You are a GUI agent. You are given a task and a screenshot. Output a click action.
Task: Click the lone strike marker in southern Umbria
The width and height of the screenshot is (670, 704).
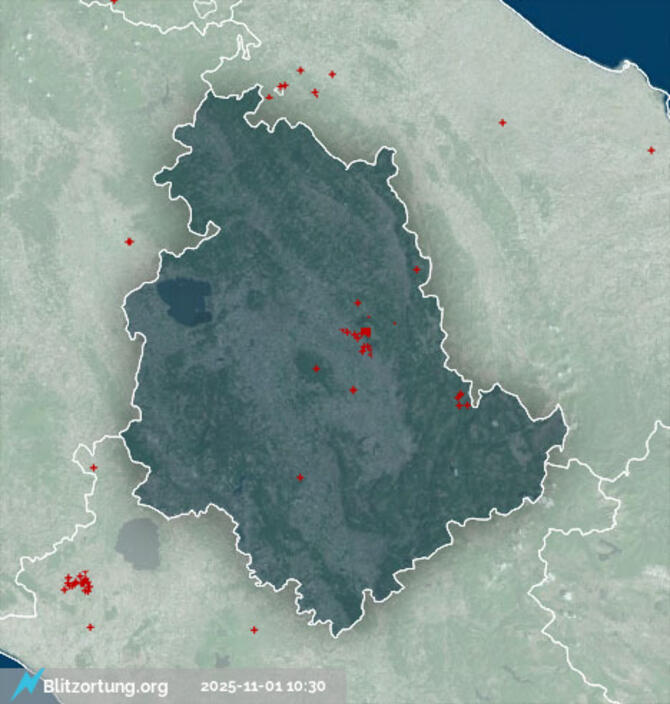pyautogui.click(x=300, y=477)
